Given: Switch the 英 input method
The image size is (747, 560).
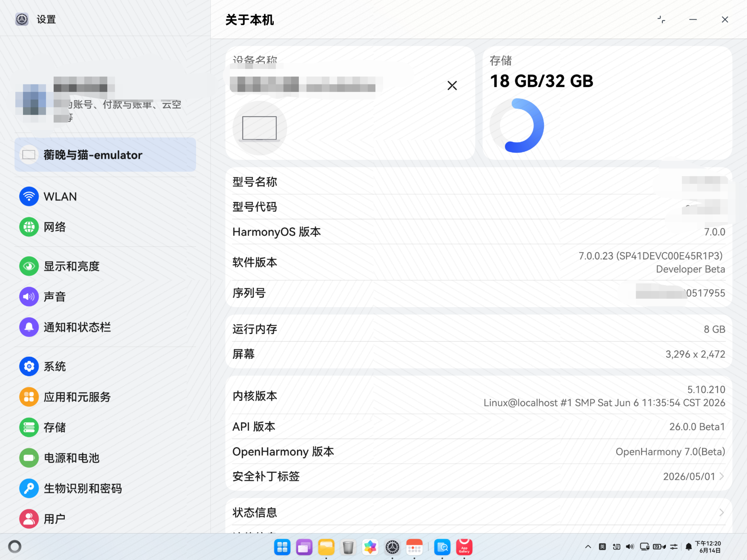Looking at the screenshot, I should tap(602, 546).
